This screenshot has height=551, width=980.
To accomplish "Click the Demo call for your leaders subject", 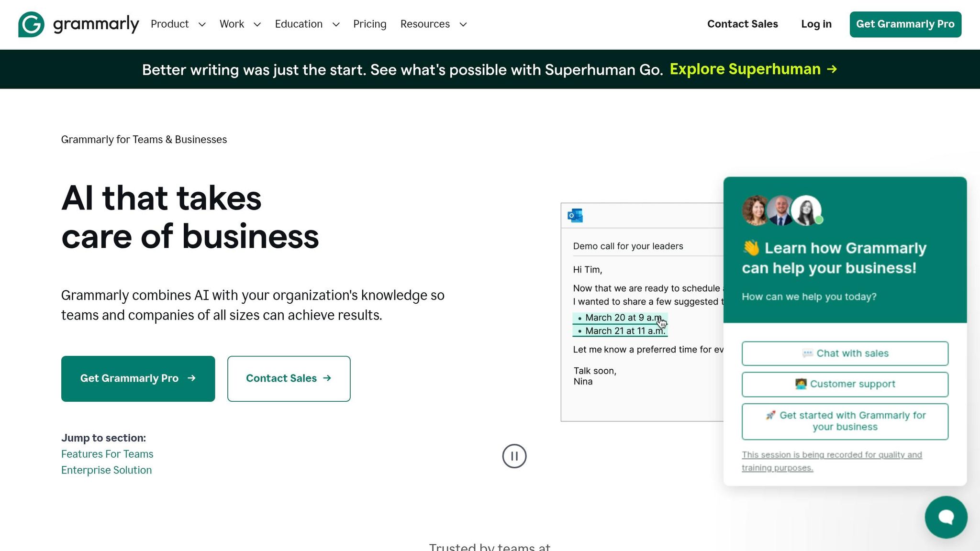I will (x=628, y=246).
